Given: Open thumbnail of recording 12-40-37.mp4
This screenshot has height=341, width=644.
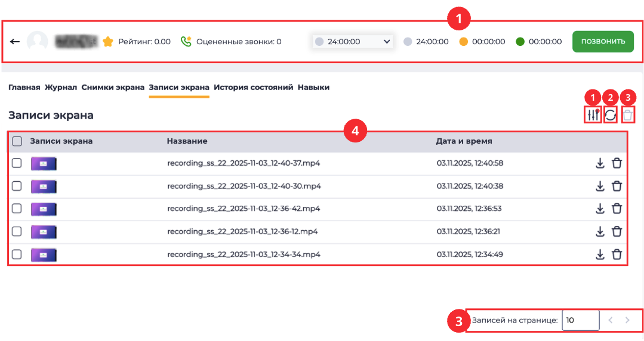Looking at the screenshot, I should pyautogui.click(x=44, y=164).
